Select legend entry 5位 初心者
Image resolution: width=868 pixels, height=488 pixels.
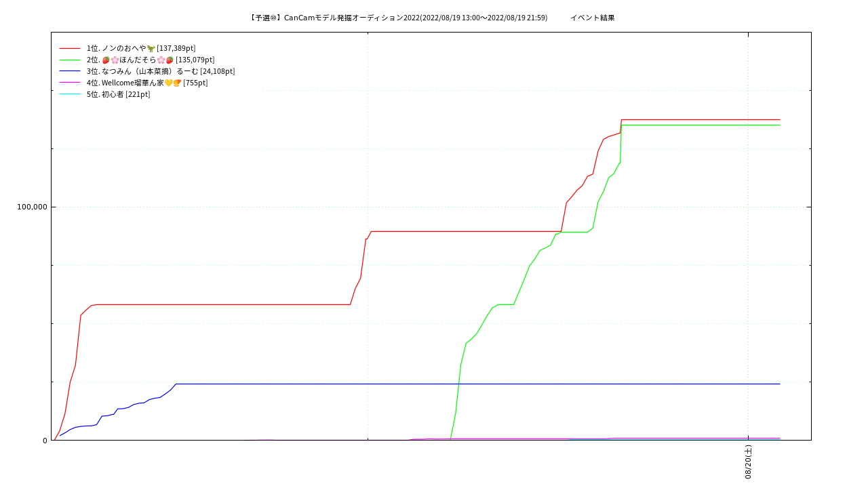point(119,94)
